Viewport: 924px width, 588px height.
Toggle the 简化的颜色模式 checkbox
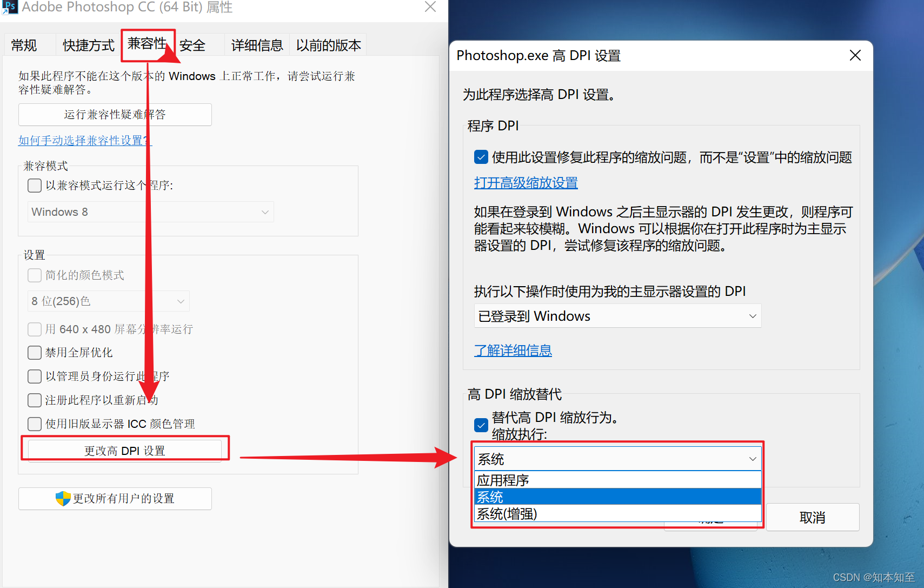(x=35, y=275)
